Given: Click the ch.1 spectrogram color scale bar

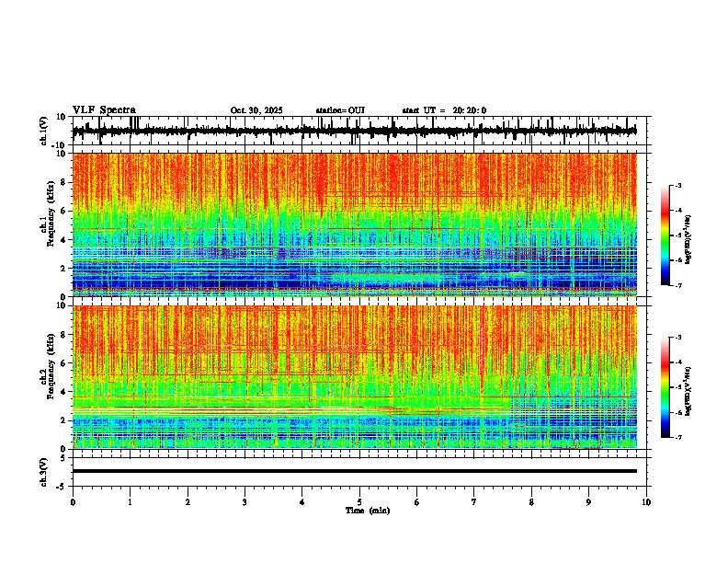Looking at the screenshot, I should point(665,236).
